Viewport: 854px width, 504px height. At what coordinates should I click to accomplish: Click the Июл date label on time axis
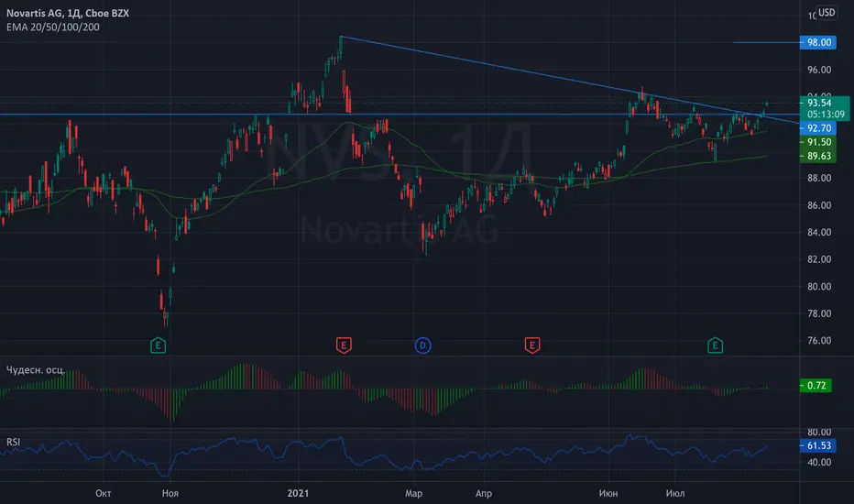pos(675,493)
